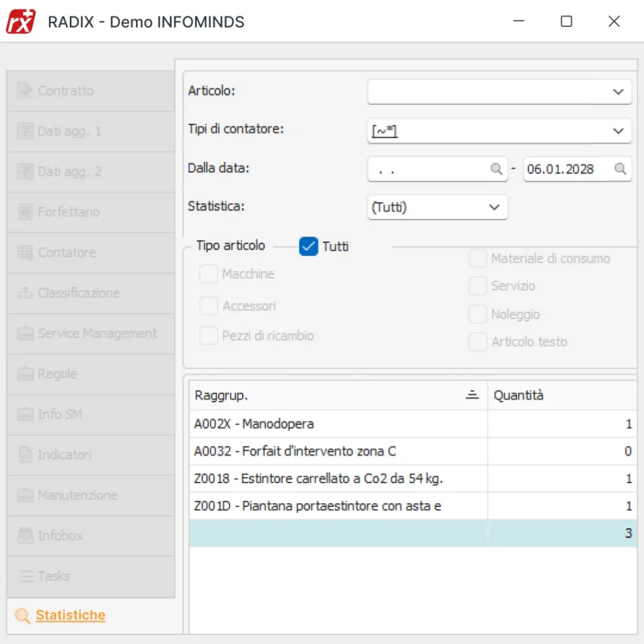Click the Classificazione hierarchy icon
644x644 pixels.
[x=25, y=293]
